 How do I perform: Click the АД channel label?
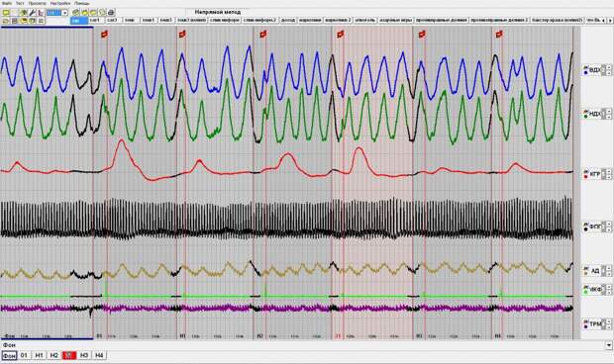[595, 270]
